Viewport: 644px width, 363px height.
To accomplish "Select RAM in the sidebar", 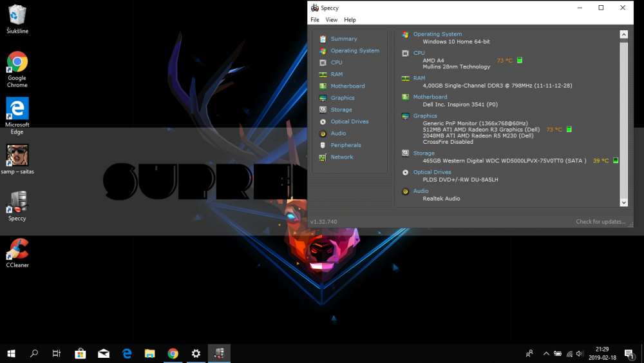I will click(x=336, y=74).
